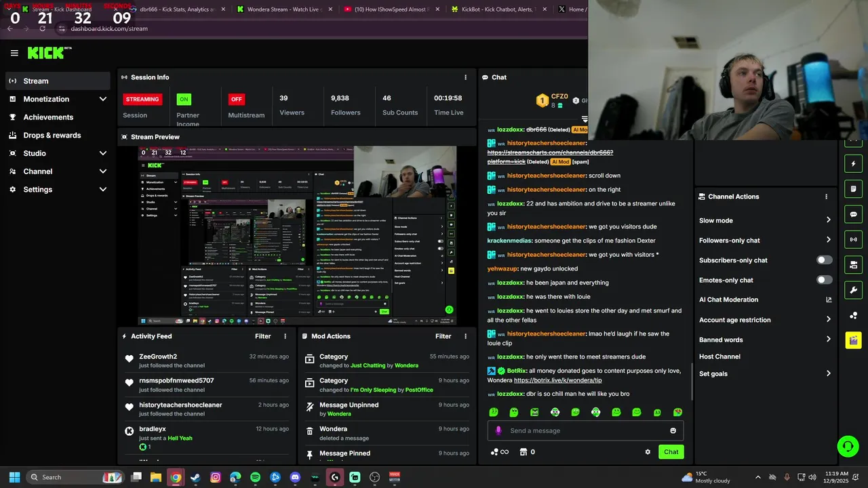Screen dimensions: 868x488
Task: Open Steam from the taskbar
Action: coord(195,477)
